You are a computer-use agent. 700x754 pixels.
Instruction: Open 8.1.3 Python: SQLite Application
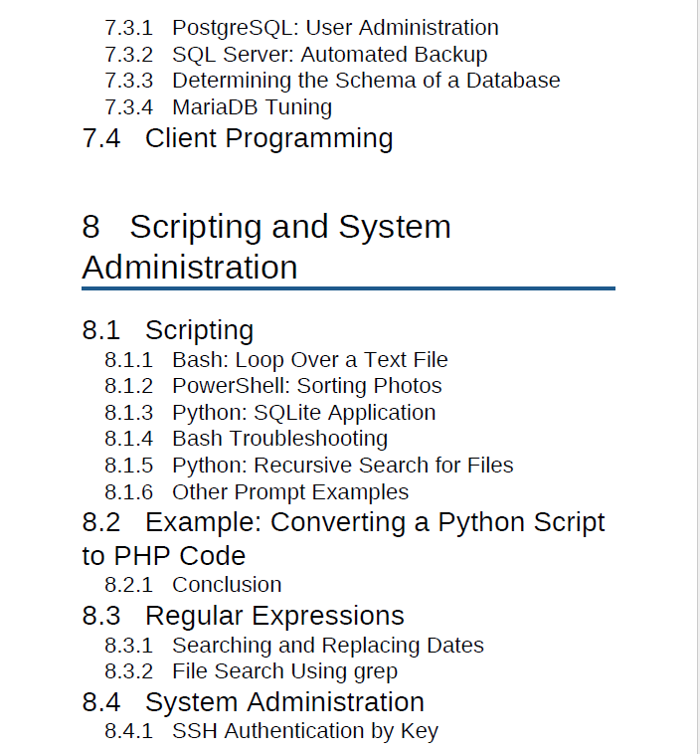pos(270,413)
